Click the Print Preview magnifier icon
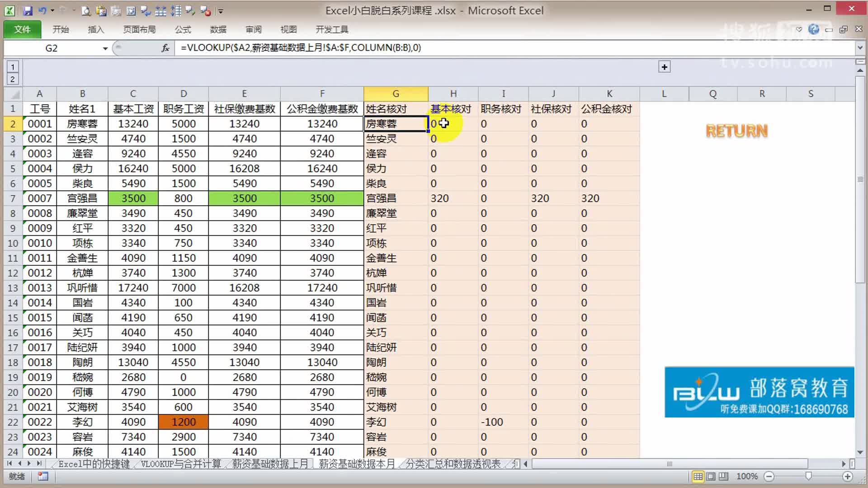This screenshot has height=488, width=868. pos(86,11)
